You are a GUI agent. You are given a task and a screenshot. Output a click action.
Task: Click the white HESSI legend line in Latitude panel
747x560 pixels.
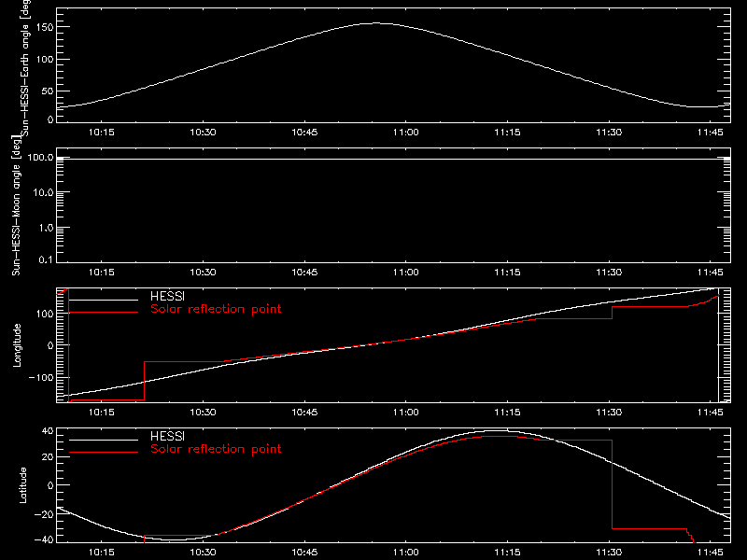click(104, 440)
